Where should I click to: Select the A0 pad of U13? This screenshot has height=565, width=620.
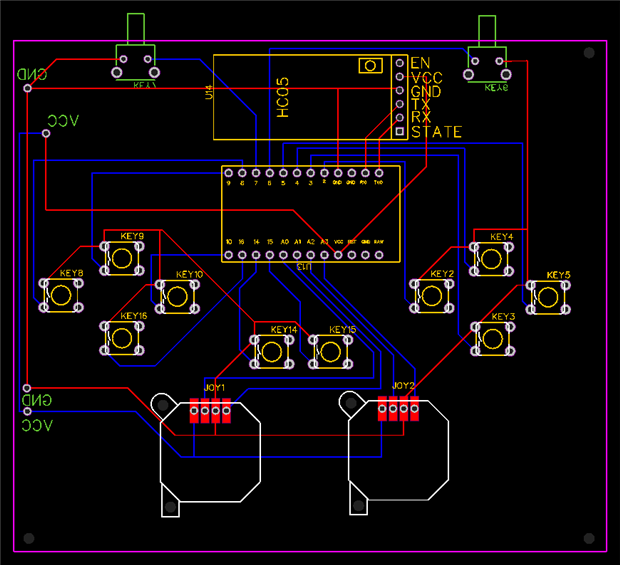[x=283, y=255]
